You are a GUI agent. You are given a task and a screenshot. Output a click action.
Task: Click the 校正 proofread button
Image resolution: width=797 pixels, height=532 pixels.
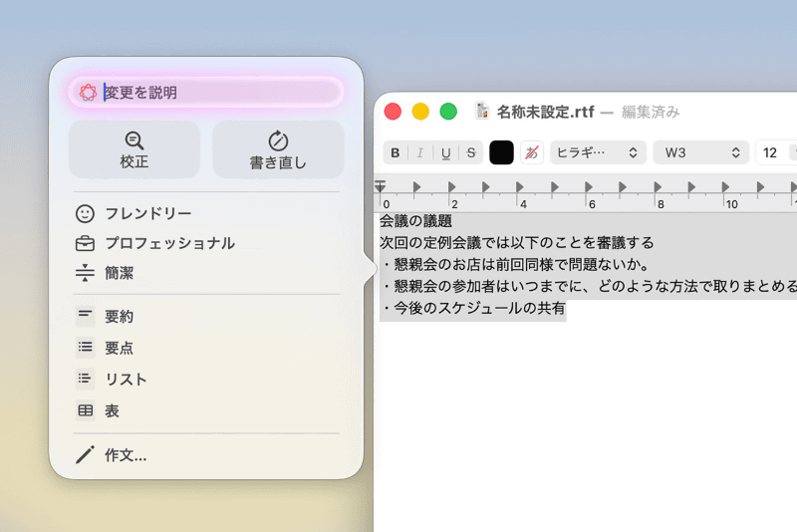pyautogui.click(x=134, y=149)
